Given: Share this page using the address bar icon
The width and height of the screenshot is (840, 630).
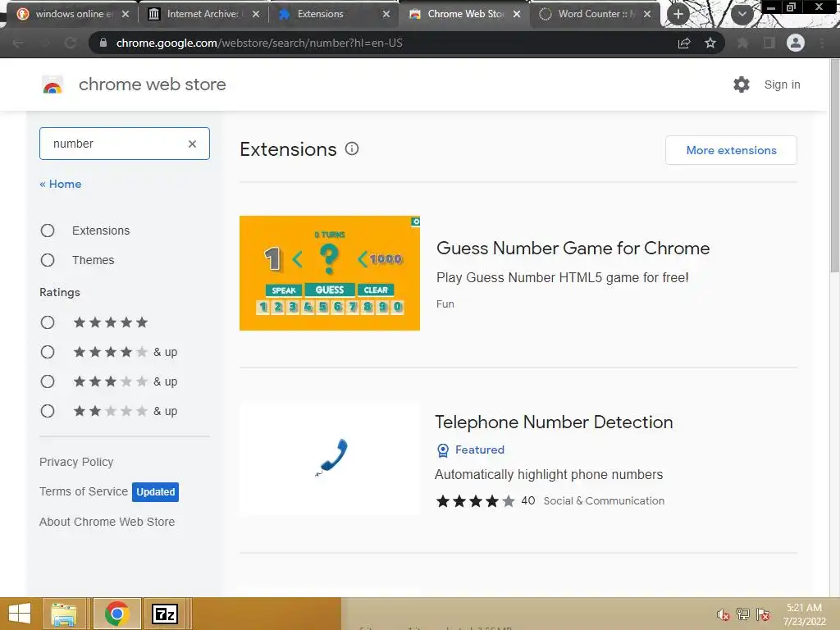Looking at the screenshot, I should [684, 43].
